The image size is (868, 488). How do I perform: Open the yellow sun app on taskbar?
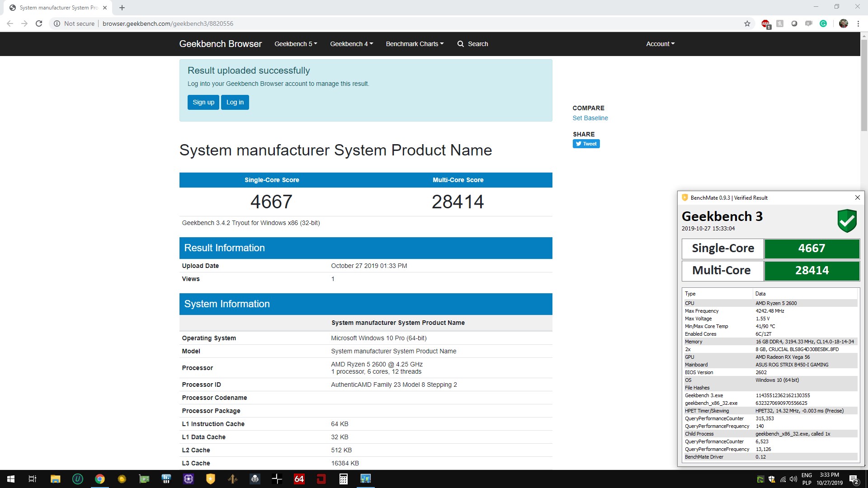point(122,479)
